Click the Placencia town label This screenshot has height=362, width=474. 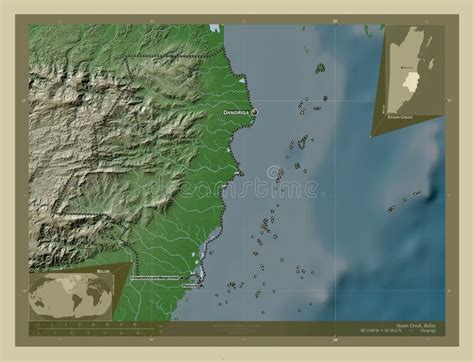coord(190,286)
